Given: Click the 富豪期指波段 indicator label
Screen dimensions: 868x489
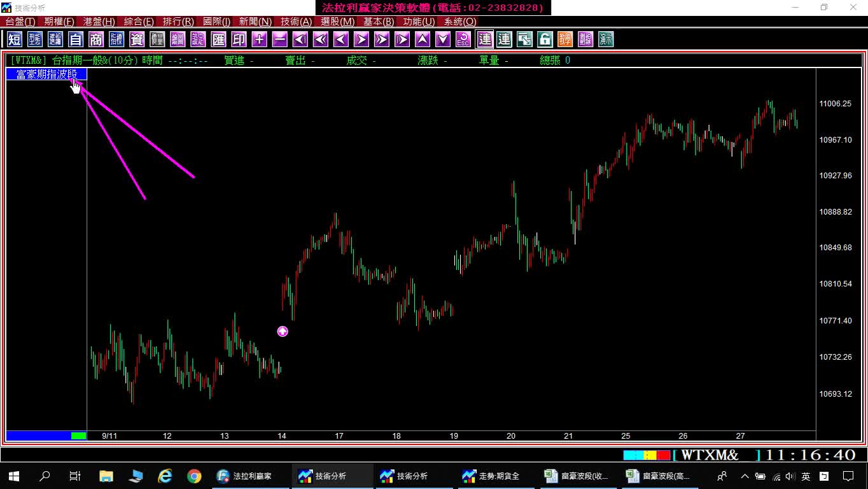Looking at the screenshot, I should point(46,74).
